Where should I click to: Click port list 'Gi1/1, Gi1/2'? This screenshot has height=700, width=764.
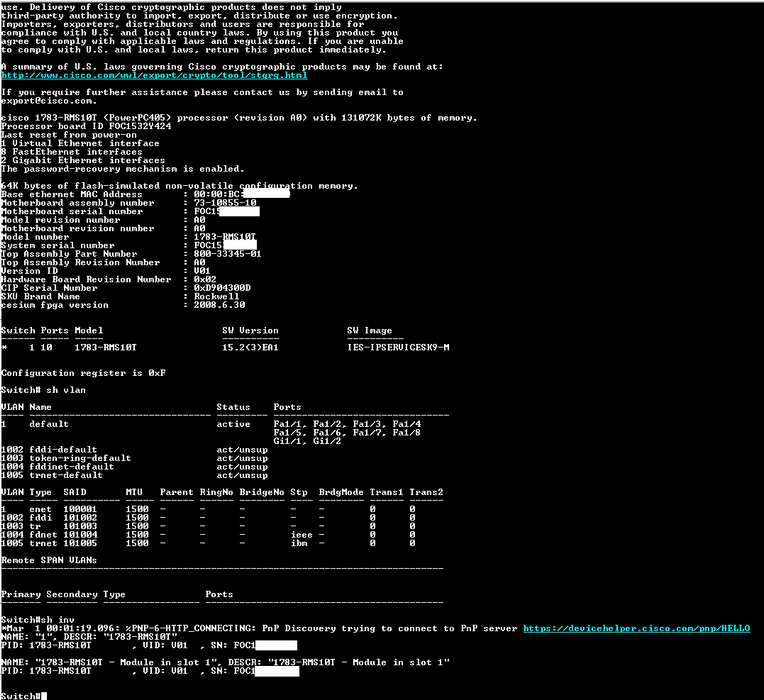click(307, 441)
